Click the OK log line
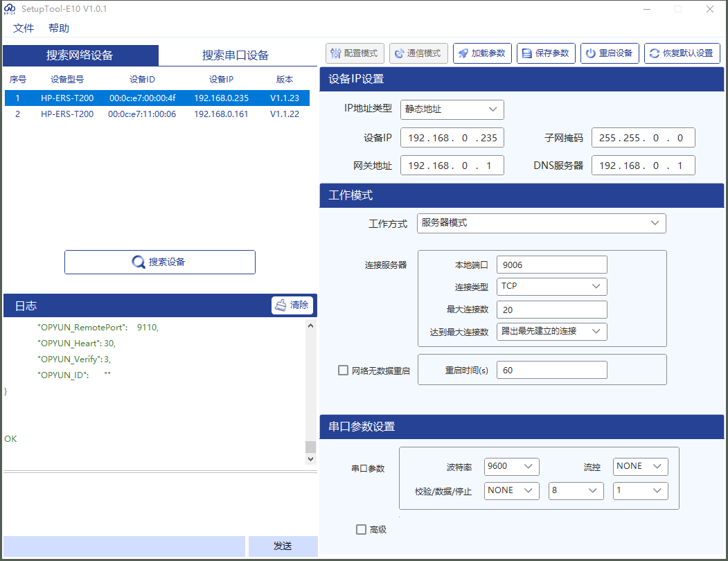Screen dimensions: 728x561 point(10,439)
